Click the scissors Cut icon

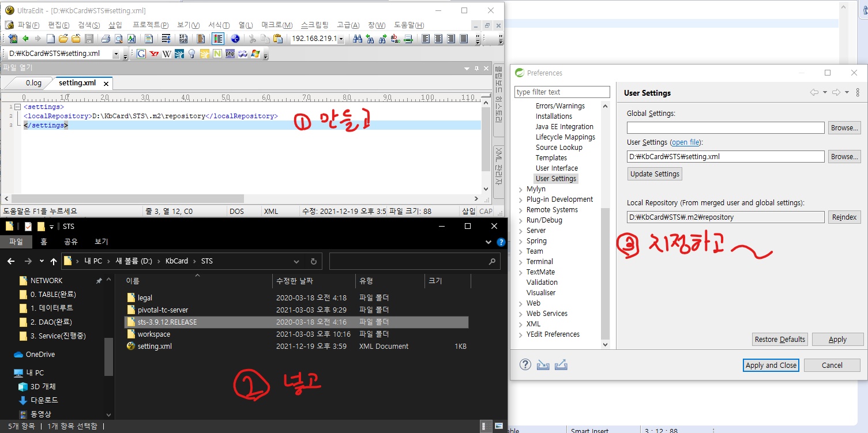click(x=252, y=39)
